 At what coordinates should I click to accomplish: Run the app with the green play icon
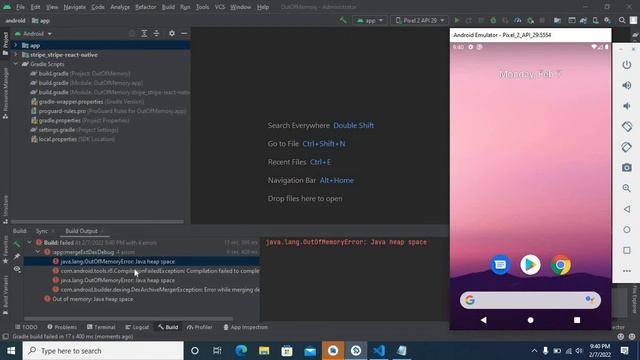pos(457,20)
